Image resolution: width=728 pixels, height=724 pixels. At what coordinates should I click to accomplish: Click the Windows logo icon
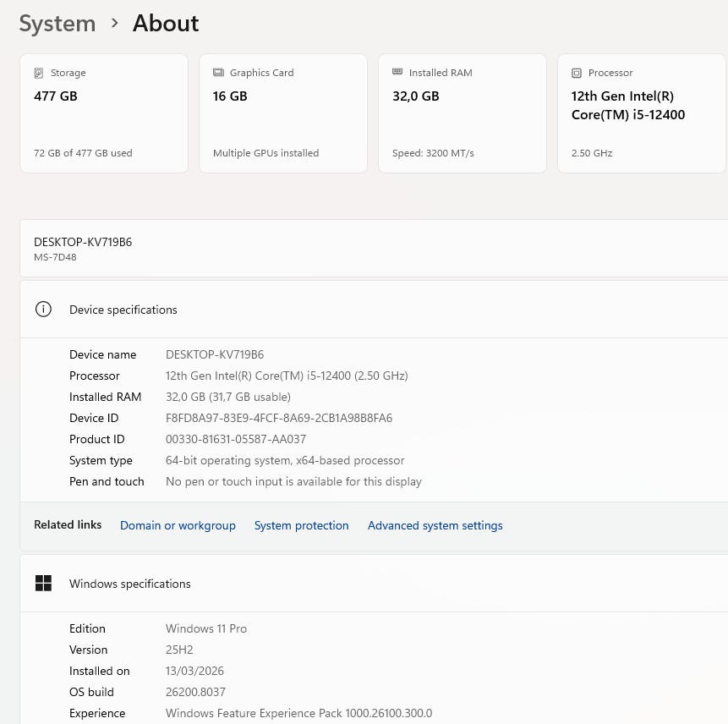[x=43, y=584]
